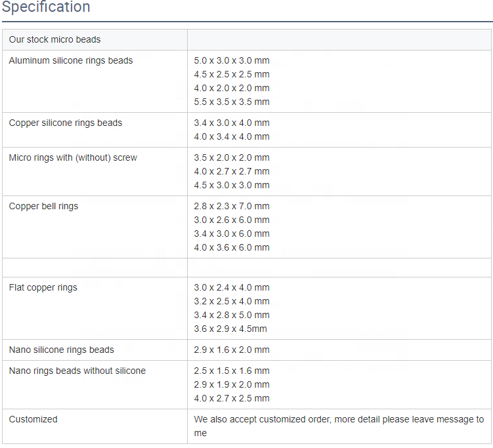Select the 2.9 x 1.6 x 2.0 mm size
Image resolution: width=493 pixels, height=448 pixels.
click(x=232, y=350)
